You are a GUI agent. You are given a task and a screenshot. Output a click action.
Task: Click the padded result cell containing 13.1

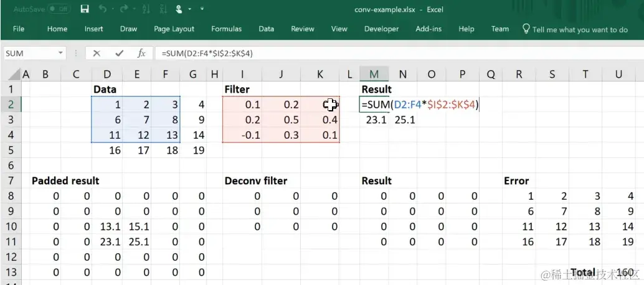click(x=107, y=227)
